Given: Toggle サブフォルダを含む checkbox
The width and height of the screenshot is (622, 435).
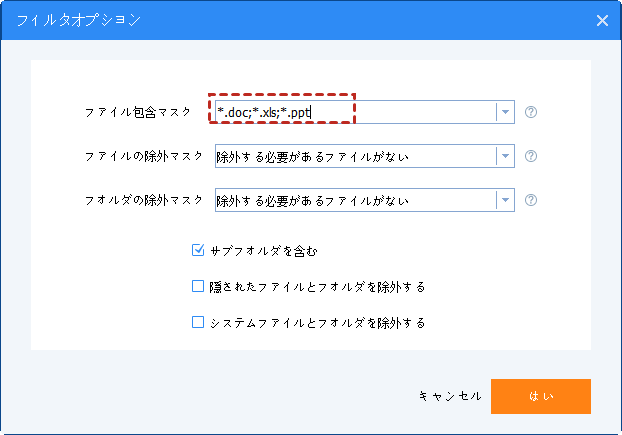Looking at the screenshot, I should pyautogui.click(x=198, y=251).
